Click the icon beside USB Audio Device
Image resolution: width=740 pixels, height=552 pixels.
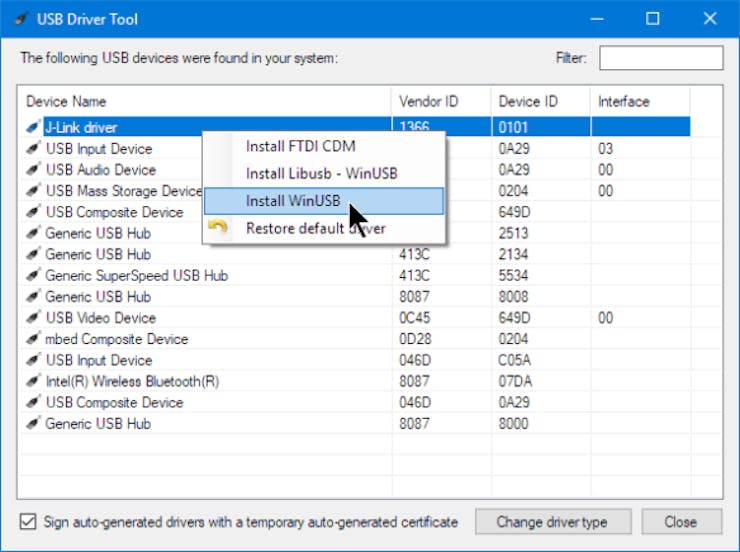coord(34,170)
